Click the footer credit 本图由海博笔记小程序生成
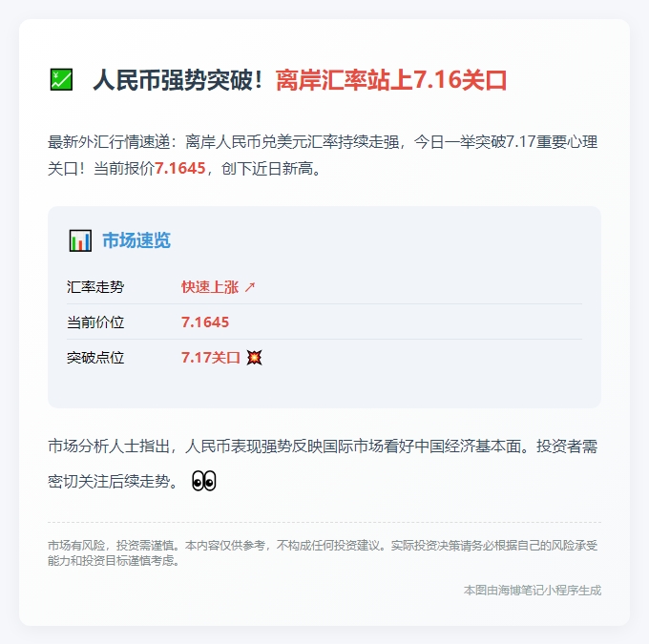 coord(533,591)
